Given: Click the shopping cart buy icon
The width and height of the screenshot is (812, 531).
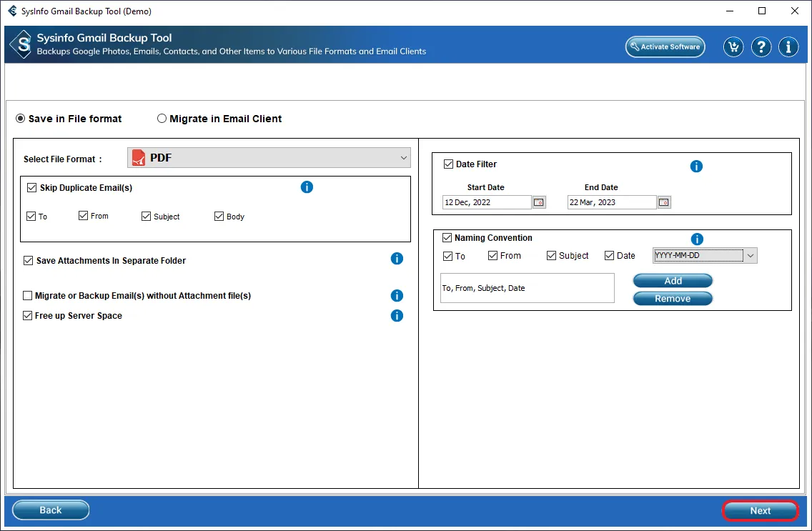Looking at the screenshot, I should coord(733,47).
